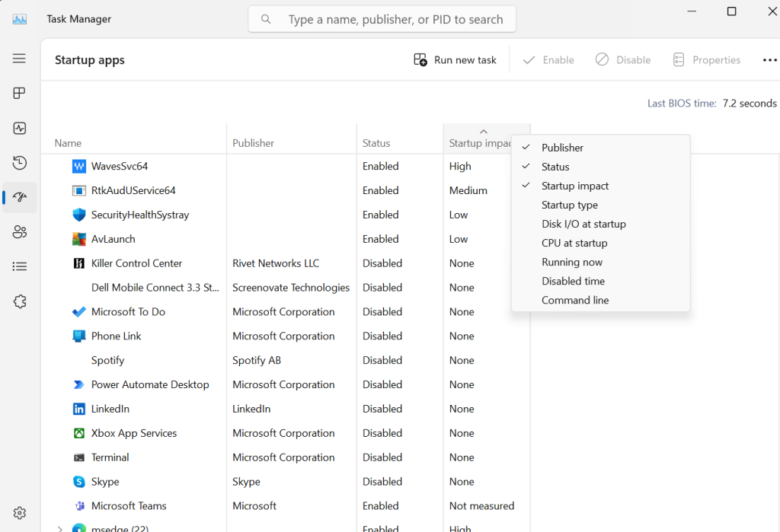
Task: Click the Microsoft To Do checkmark icon
Action: (79, 312)
